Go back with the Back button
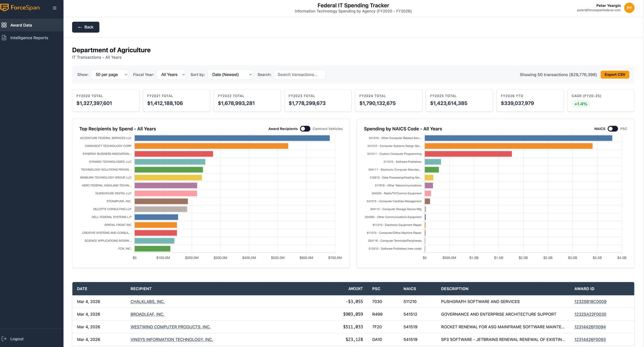This screenshot has width=644, height=347. click(x=86, y=27)
